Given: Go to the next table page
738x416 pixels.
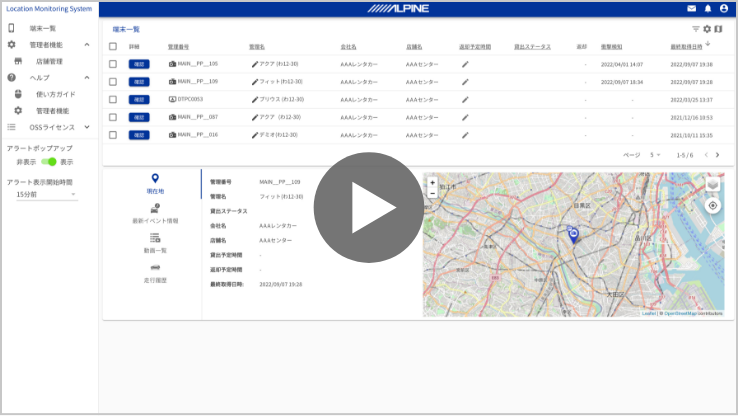Looking at the screenshot, I should pyautogui.click(x=716, y=155).
